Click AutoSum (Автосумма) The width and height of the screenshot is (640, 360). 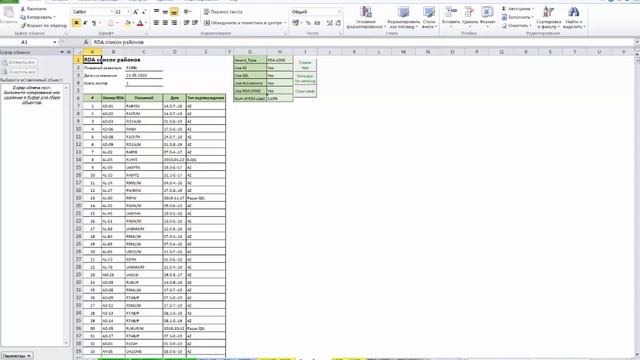pos(518,9)
